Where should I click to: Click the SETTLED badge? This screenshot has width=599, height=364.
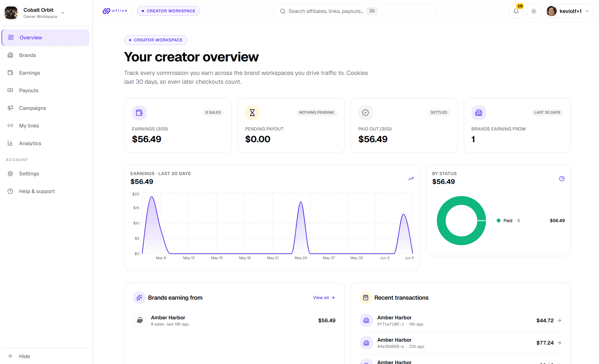tap(439, 113)
